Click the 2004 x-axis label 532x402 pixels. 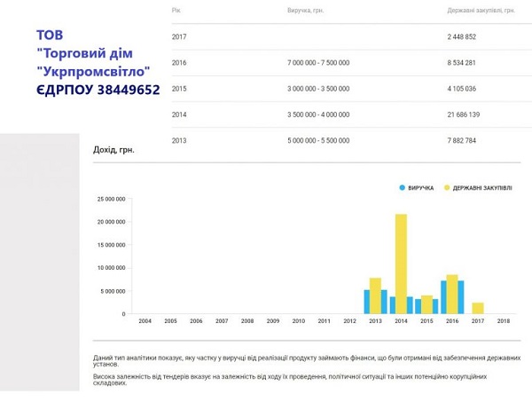(x=145, y=321)
